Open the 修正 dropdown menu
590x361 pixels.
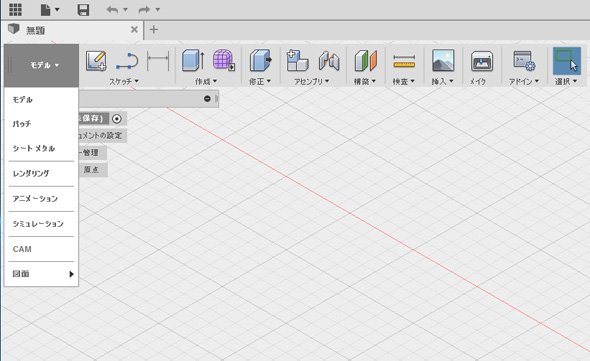click(260, 81)
